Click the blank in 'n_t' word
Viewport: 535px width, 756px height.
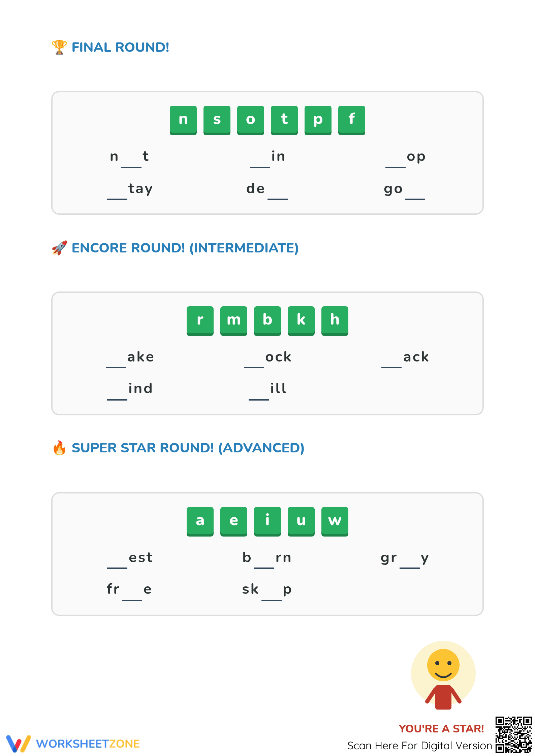131,162
